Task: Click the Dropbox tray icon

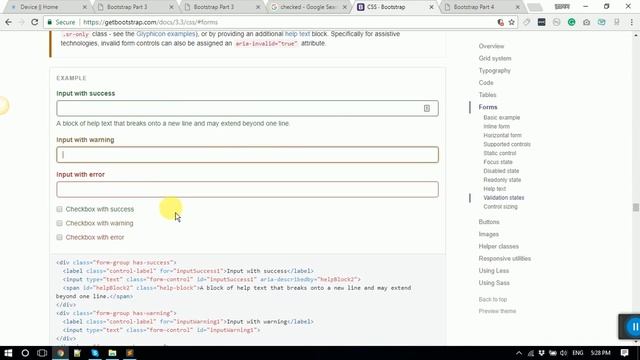Action: pos(542,353)
